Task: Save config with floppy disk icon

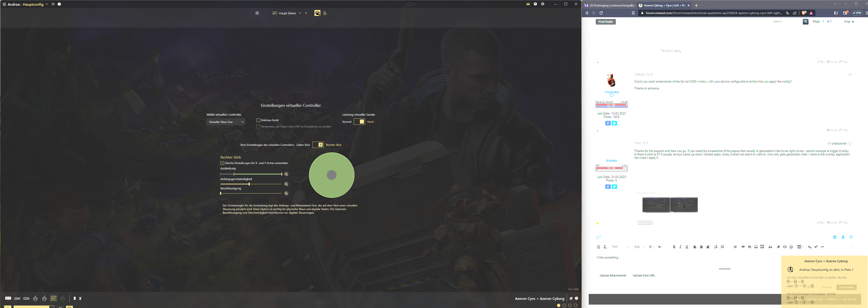Action: [x=53, y=4]
